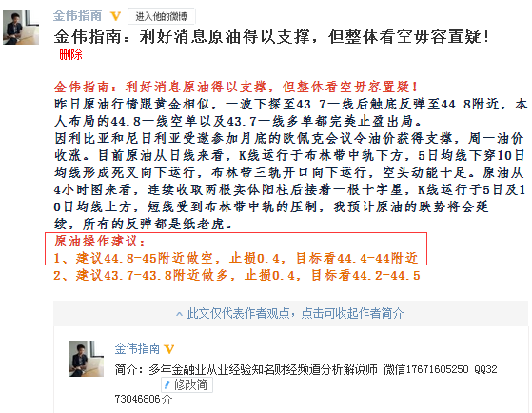The image size is (532, 413).
Task: Click the QQ number 73046806 text
Action: pyautogui.click(x=137, y=399)
